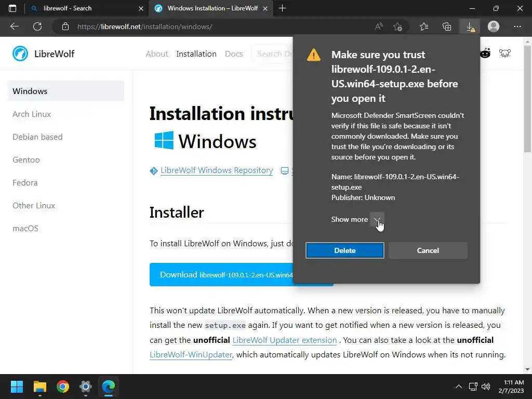Open the LibreWolf Windows Repository link
Viewport: 532px width, 399px height.
coord(217,170)
